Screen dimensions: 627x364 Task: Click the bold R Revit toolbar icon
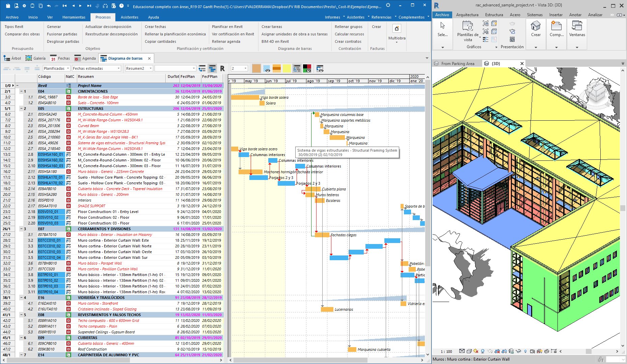point(222,69)
